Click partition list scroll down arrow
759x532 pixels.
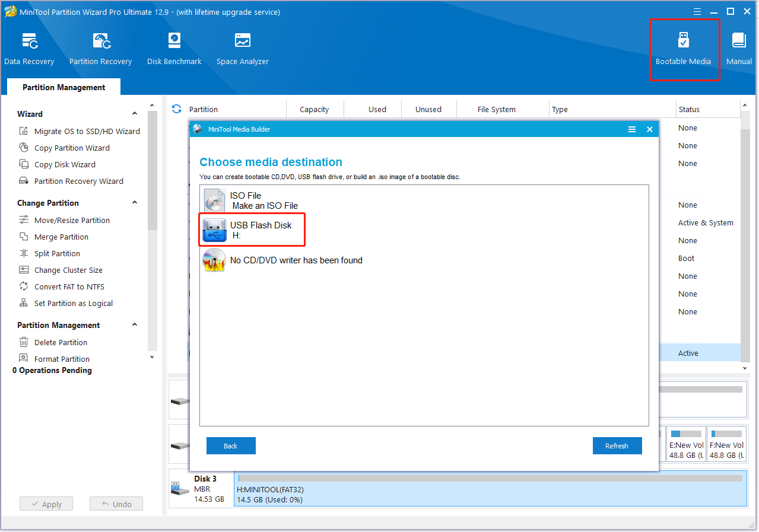click(x=745, y=368)
